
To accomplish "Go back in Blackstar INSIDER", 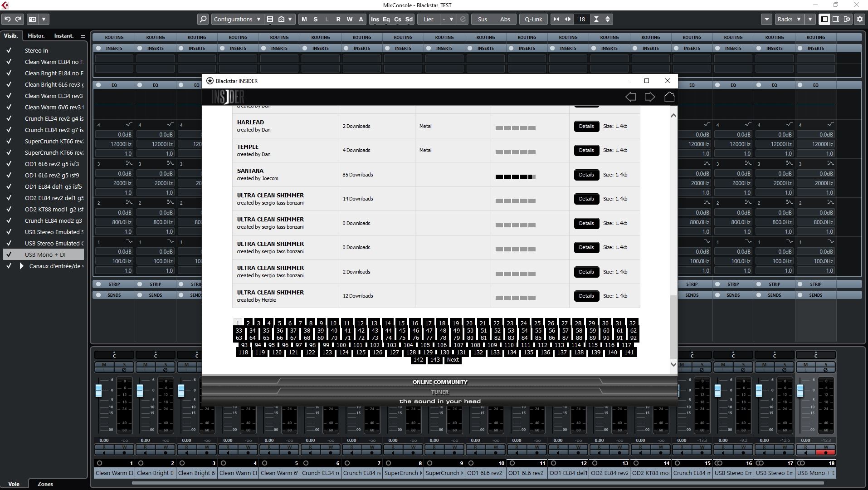I will pyautogui.click(x=630, y=97).
